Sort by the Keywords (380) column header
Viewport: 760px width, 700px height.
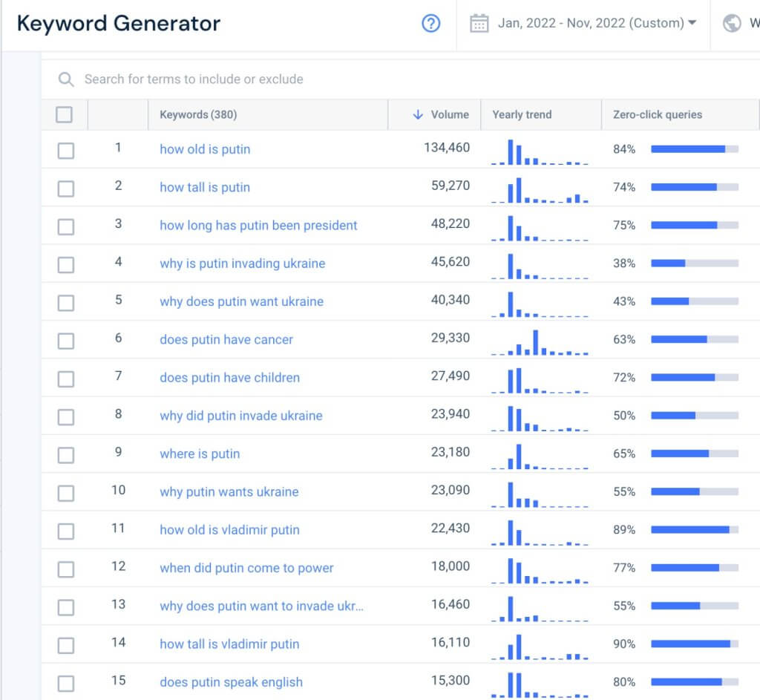tap(198, 114)
